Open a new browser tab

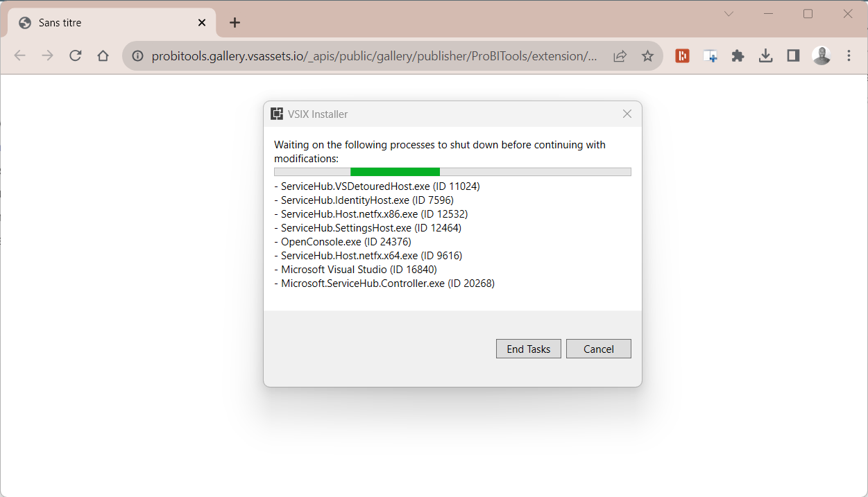point(235,22)
